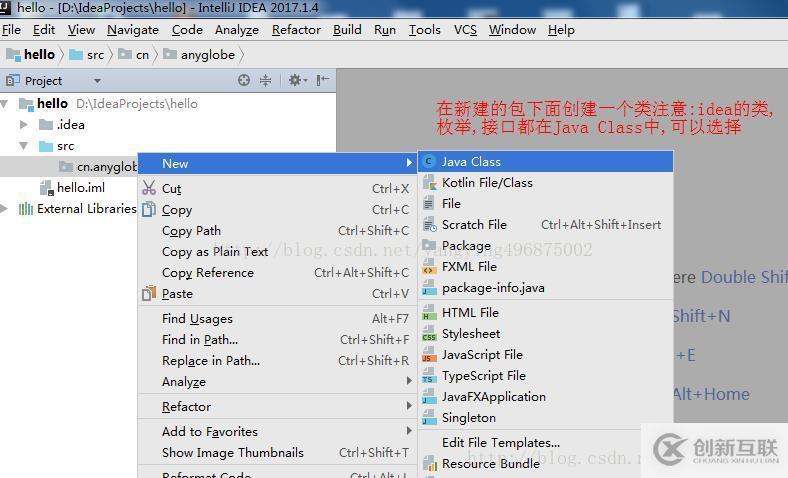Screen dimensions: 788x478
Task: Click the Singleton template icon
Action: pos(429,418)
